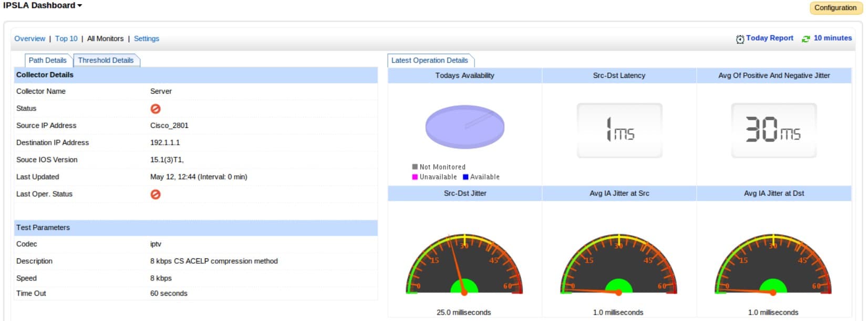Open the Settings link
Image resolution: width=868 pixels, height=321 pixels.
point(147,38)
